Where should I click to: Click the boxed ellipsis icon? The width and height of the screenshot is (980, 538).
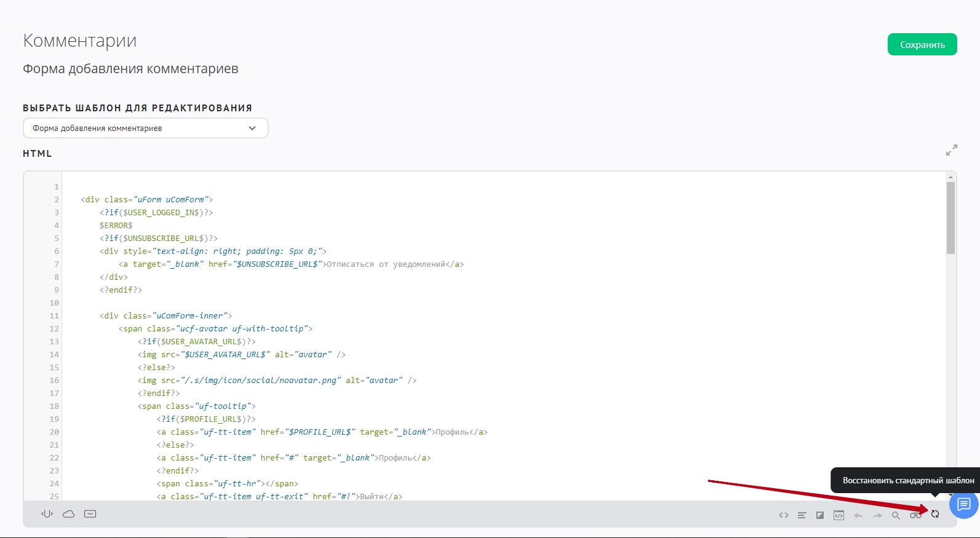[x=90, y=514]
